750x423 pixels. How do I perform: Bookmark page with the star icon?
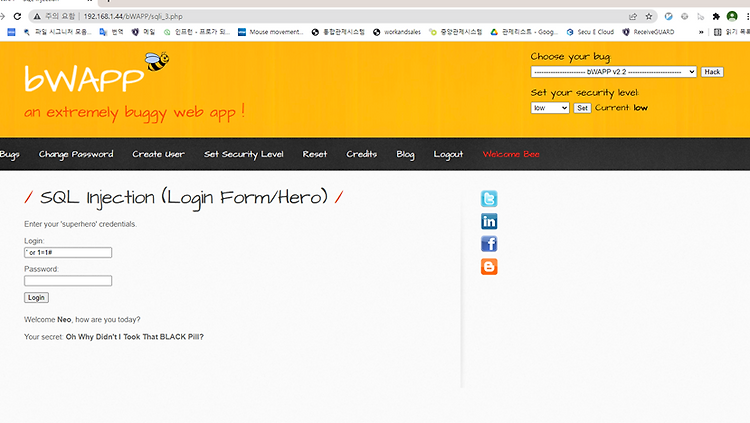[649, 16]
